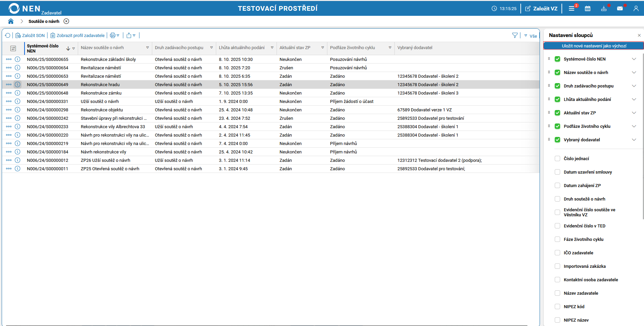Image resolution: width=644 pixels, height=326 pixels.
Task: Click the 13:15:25 session timer
Action: coord(504,8)
